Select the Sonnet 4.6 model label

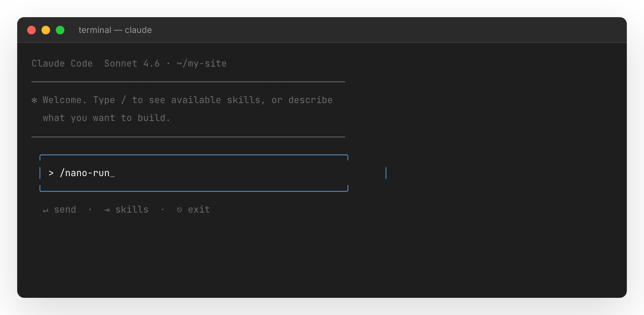coord(132,63)
